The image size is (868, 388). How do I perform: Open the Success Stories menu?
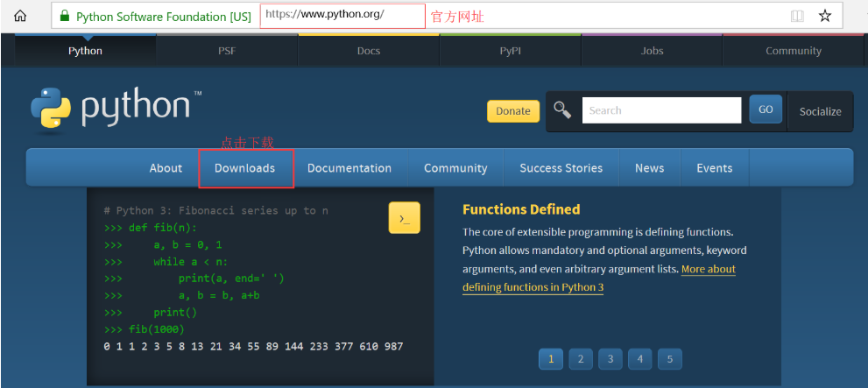(561, 168)
